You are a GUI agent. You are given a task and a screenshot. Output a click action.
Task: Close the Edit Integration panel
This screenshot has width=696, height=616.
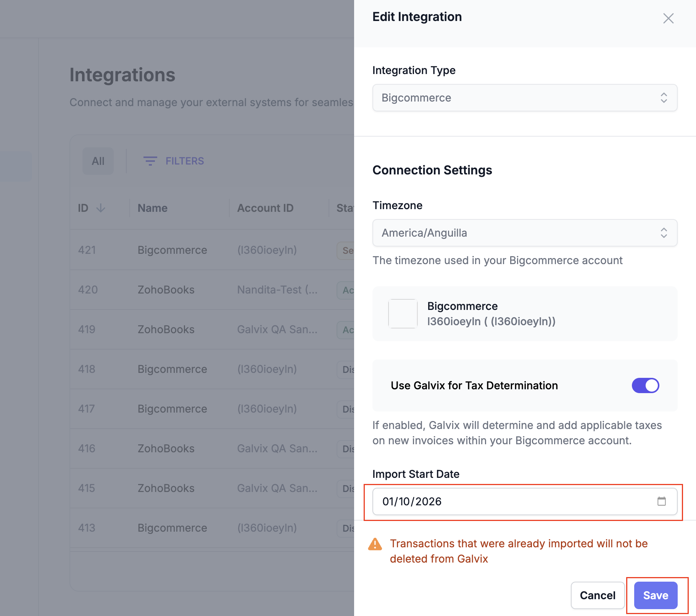tap(668, 18)
